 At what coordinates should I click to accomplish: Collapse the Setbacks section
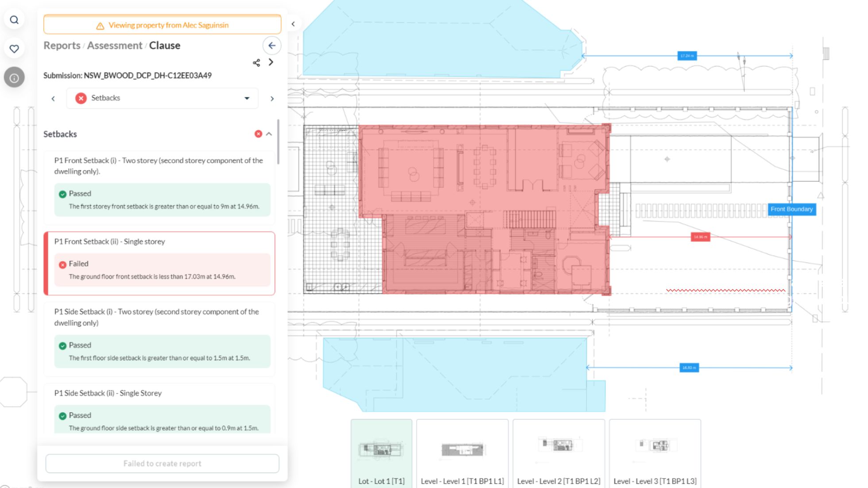(269, 134)
